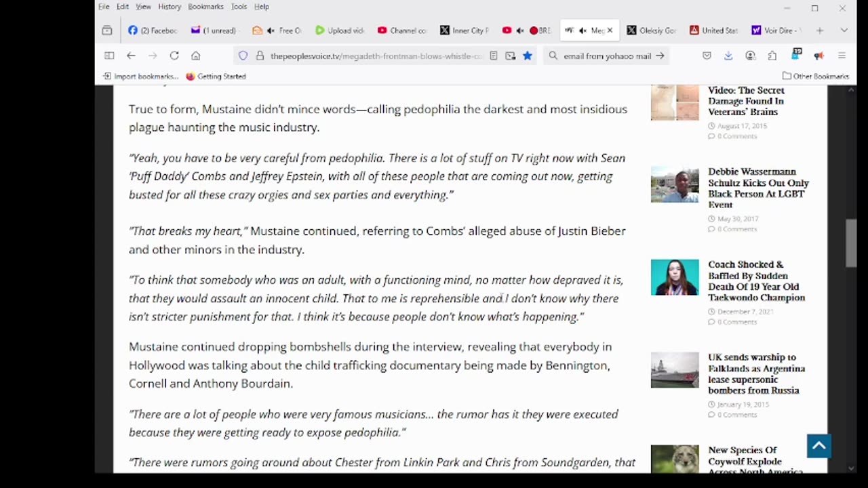Click the coywolf article thumbnail
This screenshot has height=488, width=868.
pos(675,459)
